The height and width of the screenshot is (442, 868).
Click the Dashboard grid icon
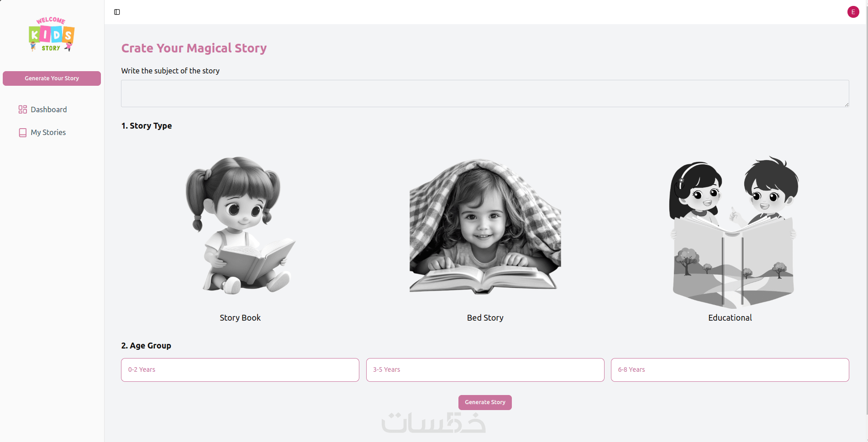(x=22, y=109)
